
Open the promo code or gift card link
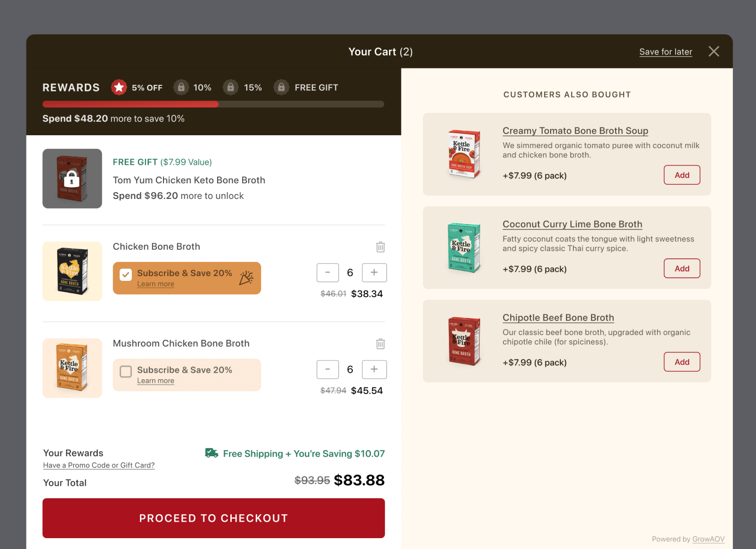click(99, 465)
